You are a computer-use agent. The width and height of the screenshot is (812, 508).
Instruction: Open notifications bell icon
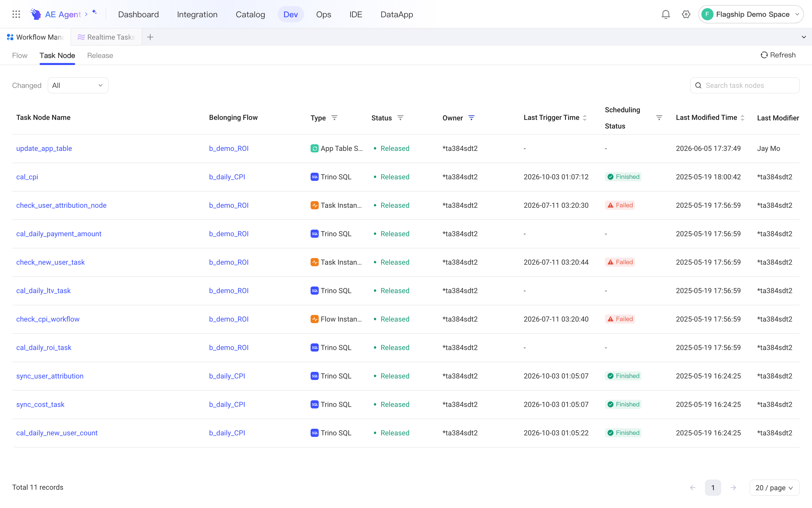[666, 14]
